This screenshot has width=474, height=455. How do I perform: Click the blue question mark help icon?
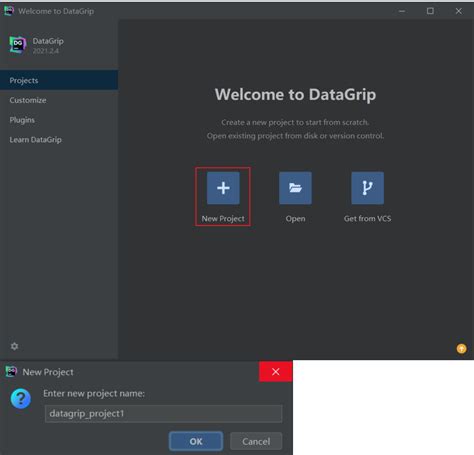coord(21,398)
